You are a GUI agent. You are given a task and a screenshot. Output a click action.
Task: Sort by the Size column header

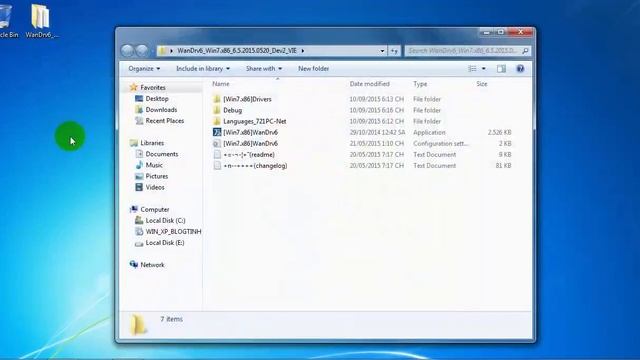[x=482, y=84]
